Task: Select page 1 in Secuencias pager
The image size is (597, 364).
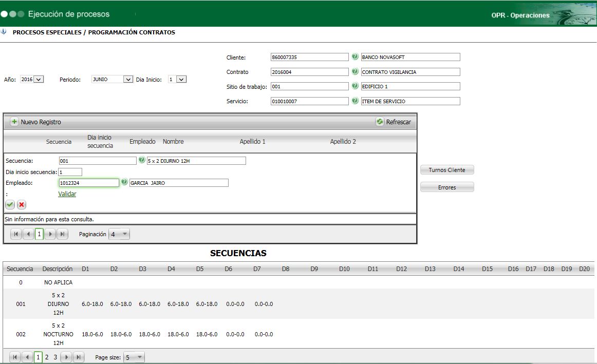Action: pyautogui.click(x=38, y=357)
